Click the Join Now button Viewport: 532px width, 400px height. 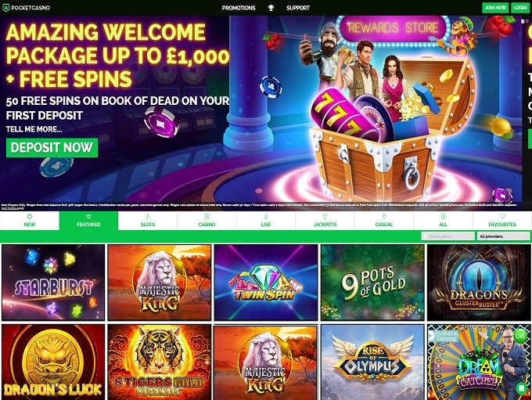[495, 8]
